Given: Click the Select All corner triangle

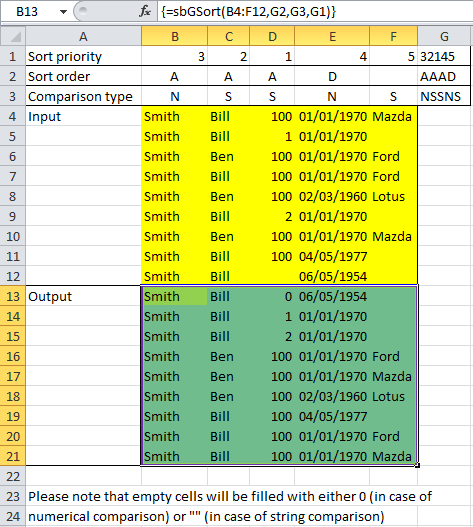Looking at the screenshot, I should (x=13, y=36).
